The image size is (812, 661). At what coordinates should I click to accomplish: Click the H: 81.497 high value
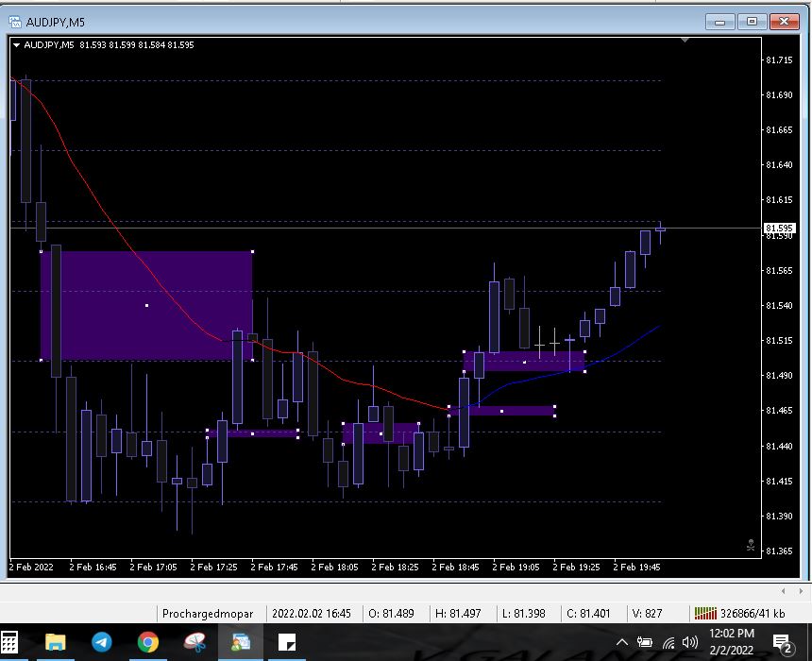click(x=458, y=614)
